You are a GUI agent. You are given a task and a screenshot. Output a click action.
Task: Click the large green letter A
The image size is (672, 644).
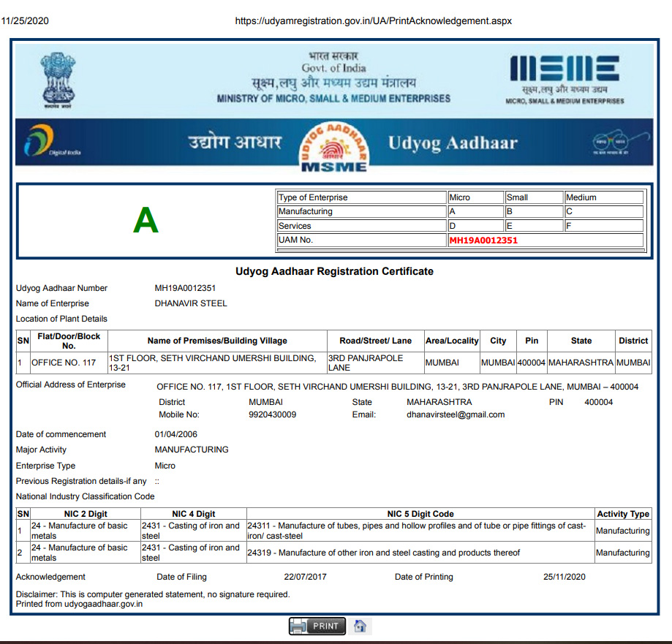click(x=146, y=220)
